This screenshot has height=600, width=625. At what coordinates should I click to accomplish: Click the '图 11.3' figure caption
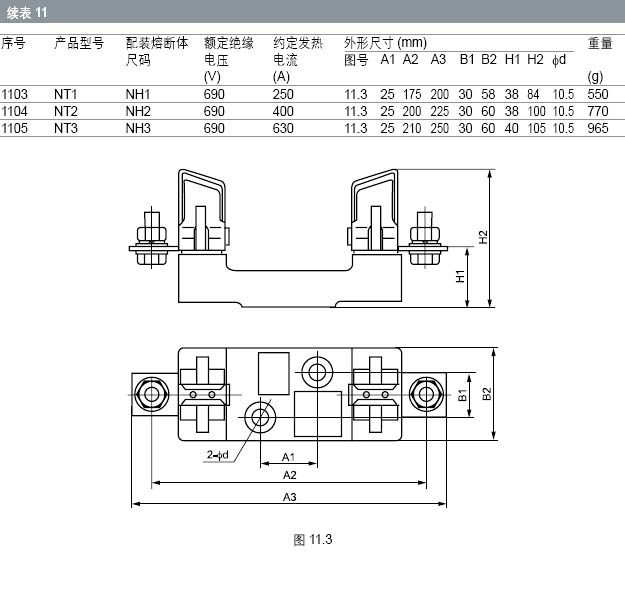click(x=312, y=540)
